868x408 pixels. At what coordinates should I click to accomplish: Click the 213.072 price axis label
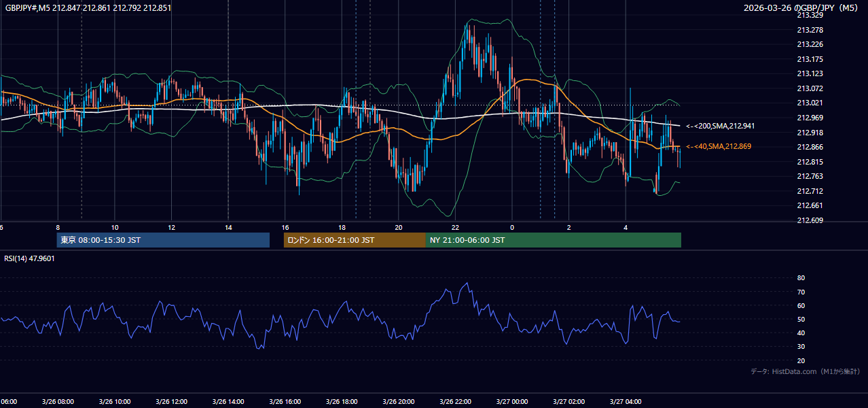[810, 88]
